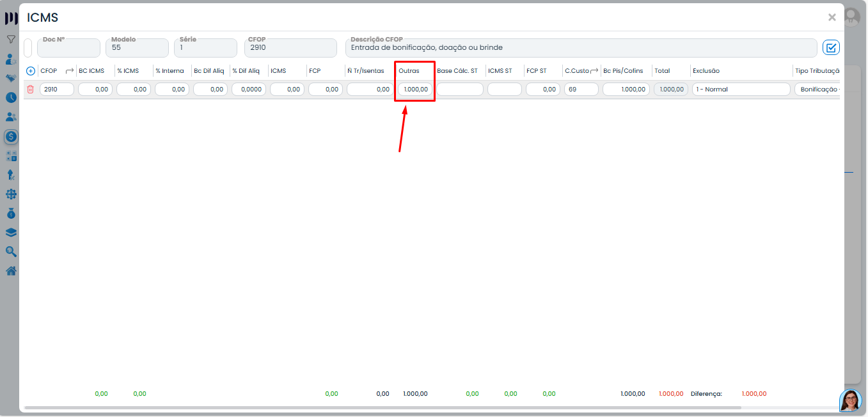The height and width of the screenshot is (417, 868).
Task: Open the stacked layers sidebar icon
Action: pyautogui.click(x=11, y=232)
